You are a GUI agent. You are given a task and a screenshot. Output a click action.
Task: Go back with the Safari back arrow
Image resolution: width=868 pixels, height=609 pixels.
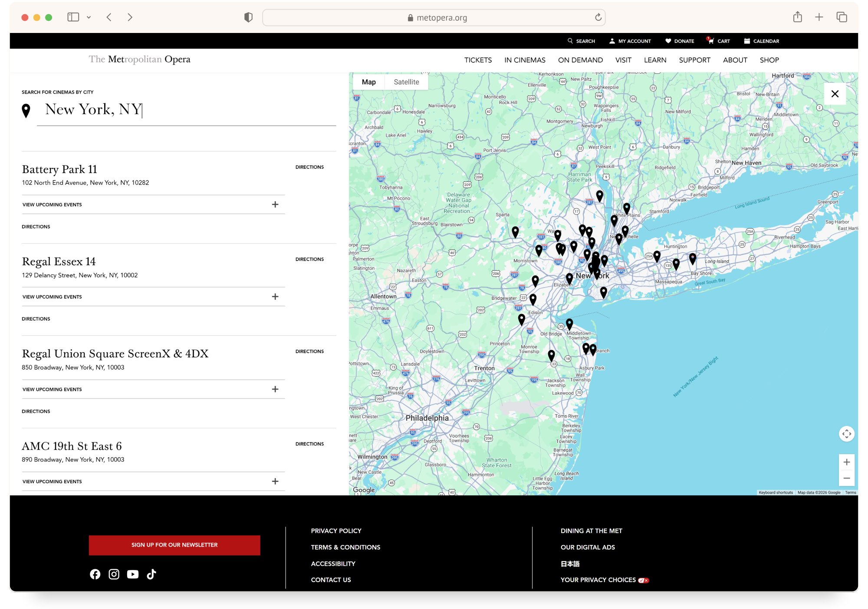pyautogui.click(x=109, y=17)
